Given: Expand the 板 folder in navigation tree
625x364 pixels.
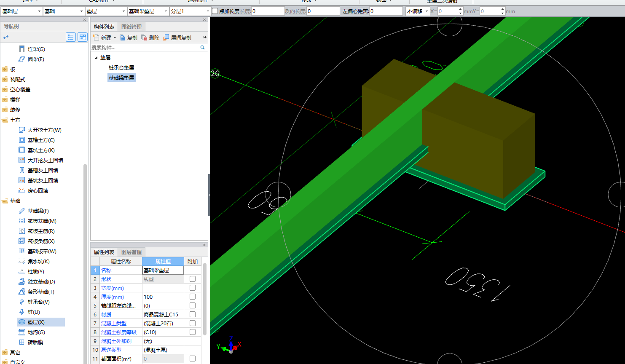Looking at the screenshot, I should coord(5,70).
